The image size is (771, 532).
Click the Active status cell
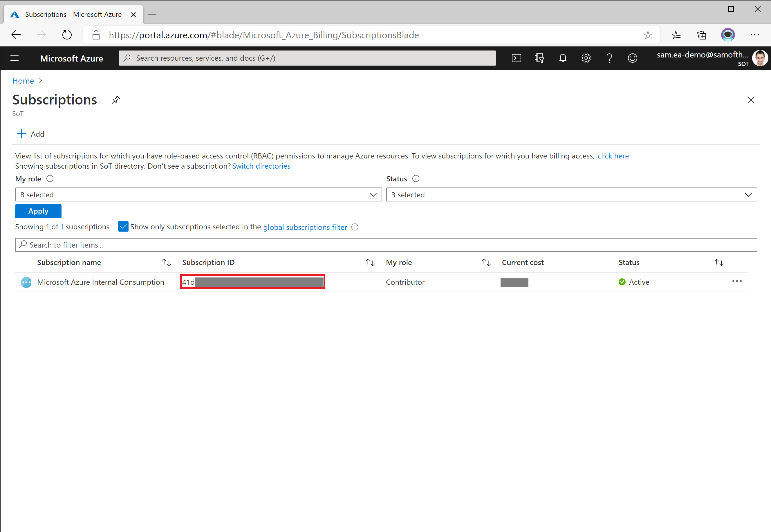[x=634, y=282]
